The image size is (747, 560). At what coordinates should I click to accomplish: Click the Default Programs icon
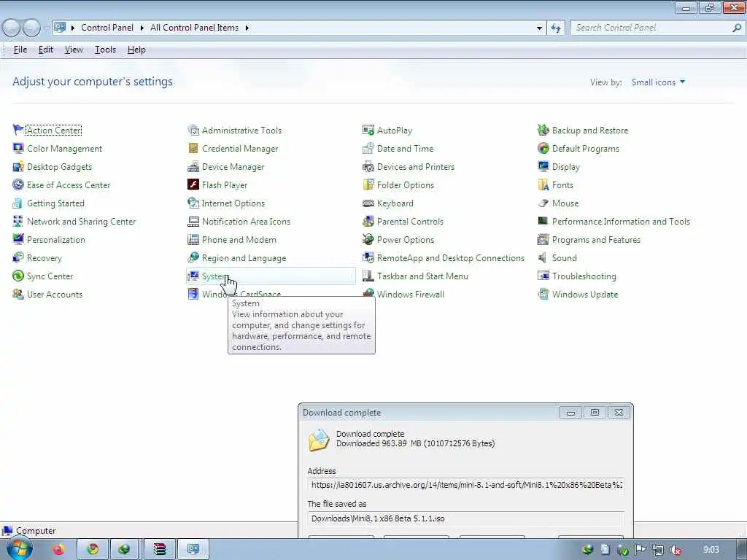point(543,148)
